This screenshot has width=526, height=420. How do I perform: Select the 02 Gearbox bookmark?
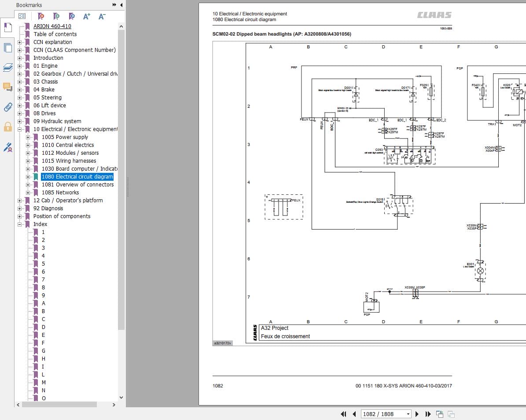coord(75,74)
